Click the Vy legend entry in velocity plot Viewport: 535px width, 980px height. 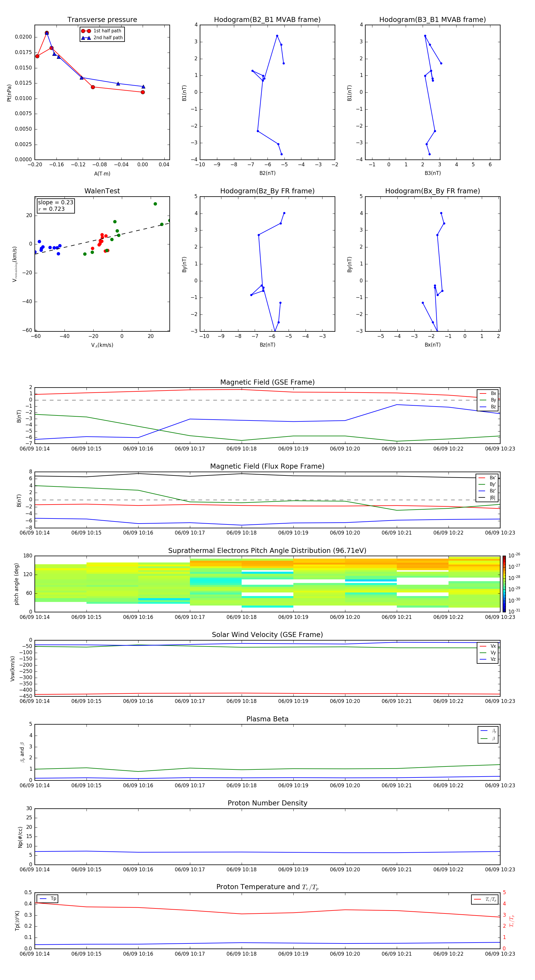pyautogui.click(x=488, y=653)
